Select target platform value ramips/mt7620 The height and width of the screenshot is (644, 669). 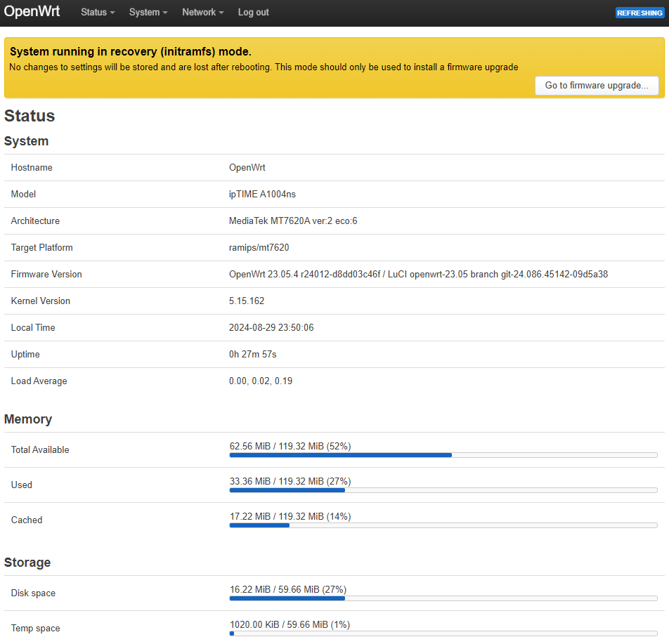pyautogui.click(x=259, y=248)
